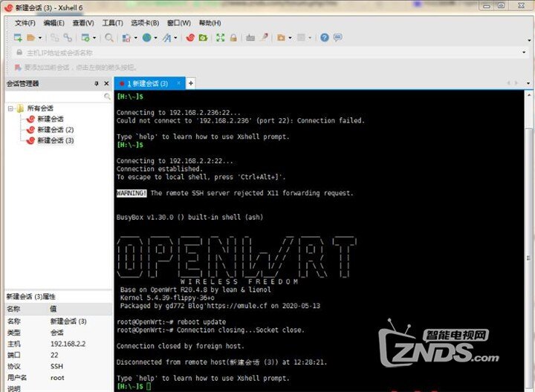Toggle the pin on the 会话管理器 panel
The width and height of the screenshot is (535, 392).
pyautogui.click(x=97, y=83)
